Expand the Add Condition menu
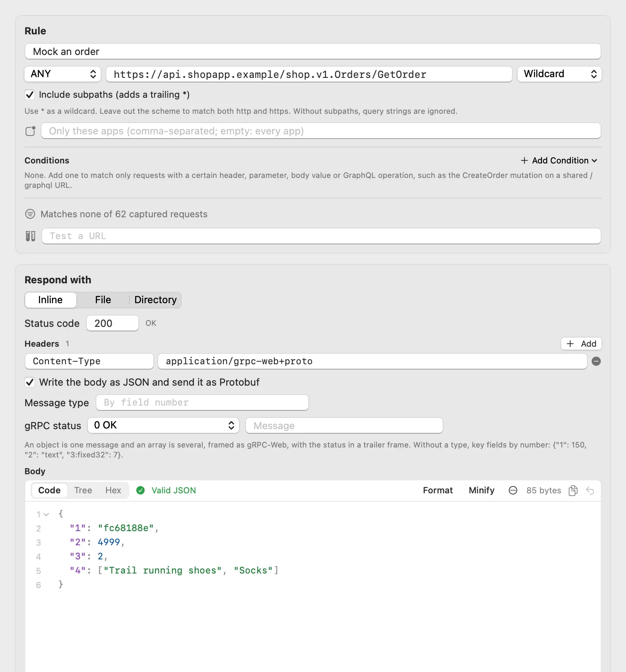 tap(559, 160)
